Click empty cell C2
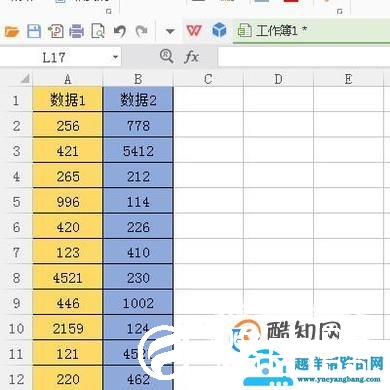Image resolution: width=390 pixels, height=390 pixels. pos(209,125)
